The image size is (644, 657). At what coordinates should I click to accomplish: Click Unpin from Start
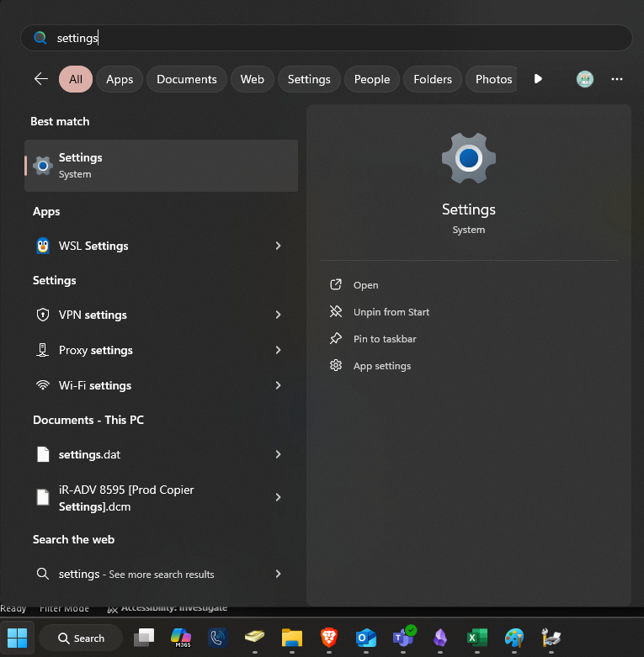coord(391,312)
